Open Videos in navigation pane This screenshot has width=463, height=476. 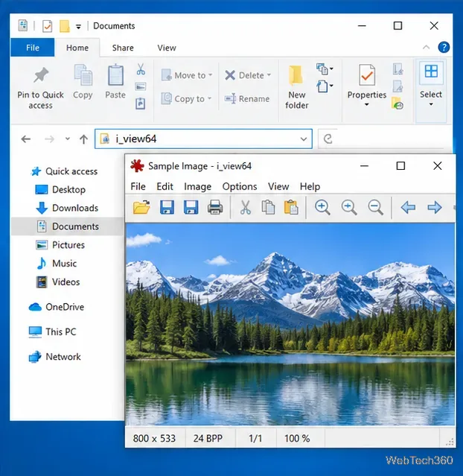[57, 282]
